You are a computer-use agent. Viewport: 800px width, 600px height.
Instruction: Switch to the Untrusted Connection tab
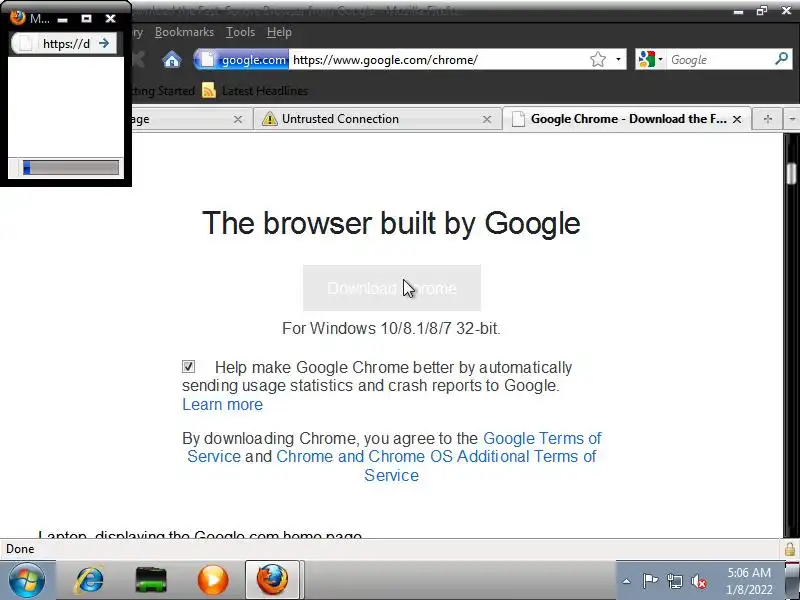[x=377, y=119]
